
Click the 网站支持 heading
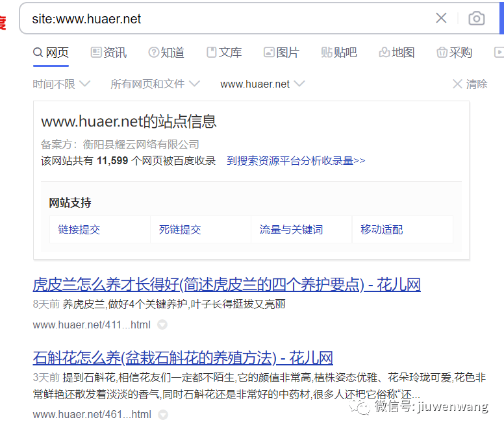point(70,202)
